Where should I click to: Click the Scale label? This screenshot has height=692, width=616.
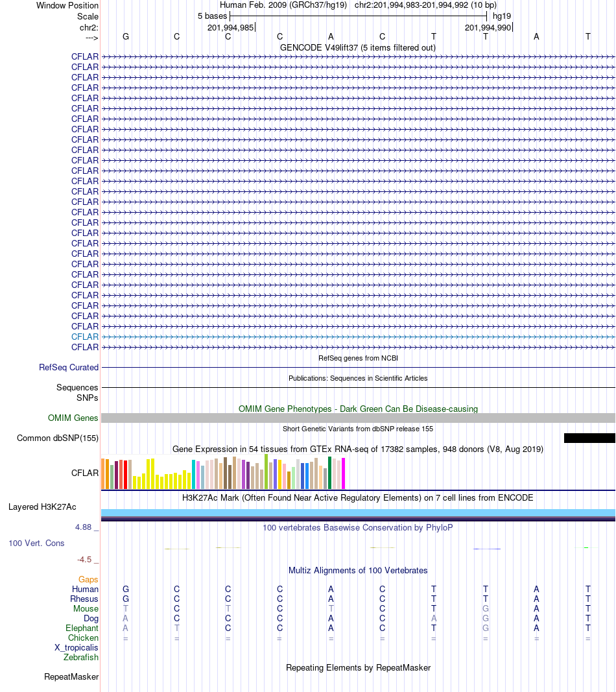tap(88, 17)
